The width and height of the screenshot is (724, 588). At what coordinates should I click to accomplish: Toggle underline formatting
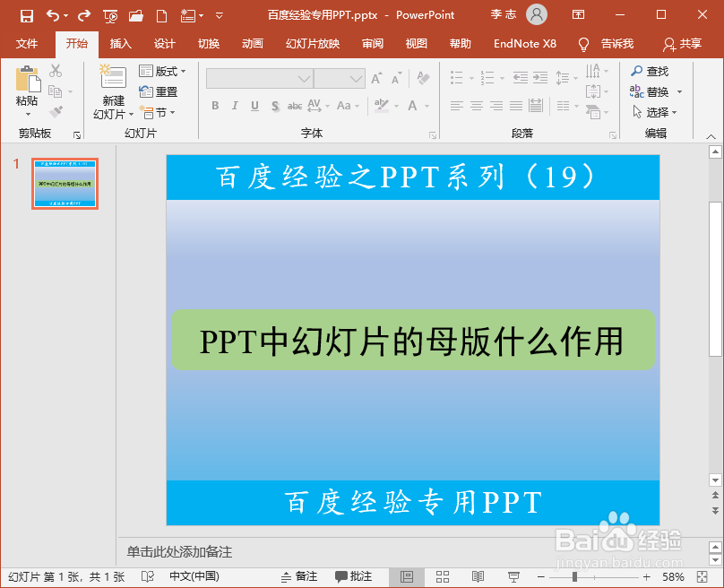click(254, 106)
